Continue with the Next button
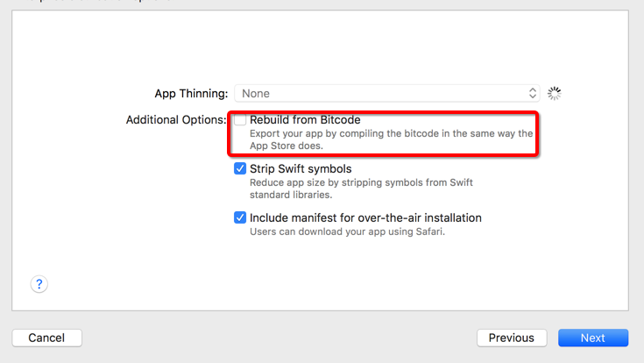644x363 pixels. tap(592, 338)
